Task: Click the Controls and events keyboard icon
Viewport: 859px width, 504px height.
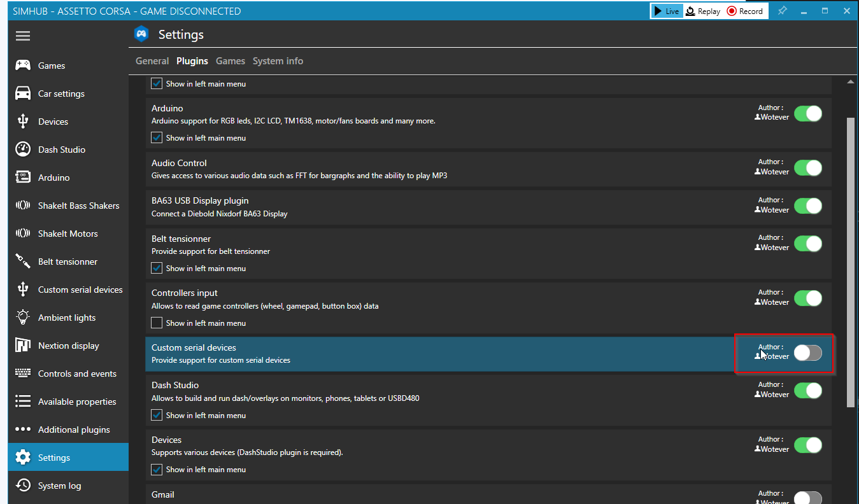Action: (22, 373)
